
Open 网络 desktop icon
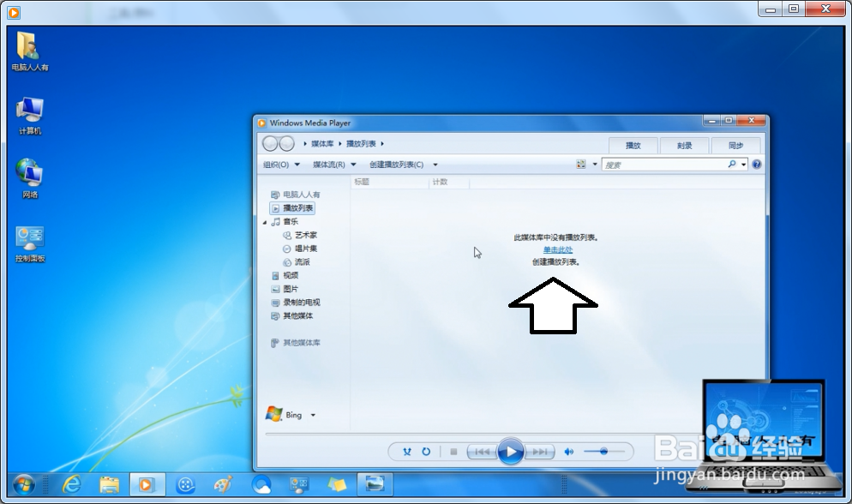pos(30,178)
